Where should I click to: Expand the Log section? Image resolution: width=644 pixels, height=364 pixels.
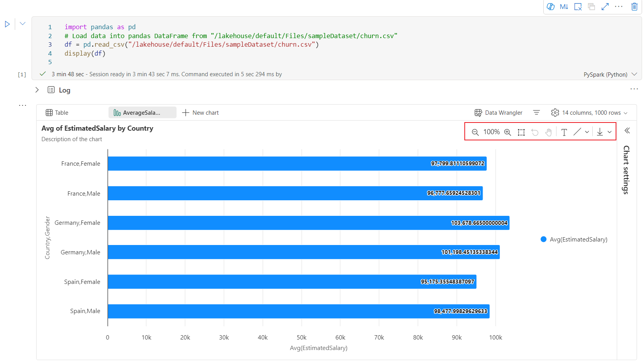[37, 90]
